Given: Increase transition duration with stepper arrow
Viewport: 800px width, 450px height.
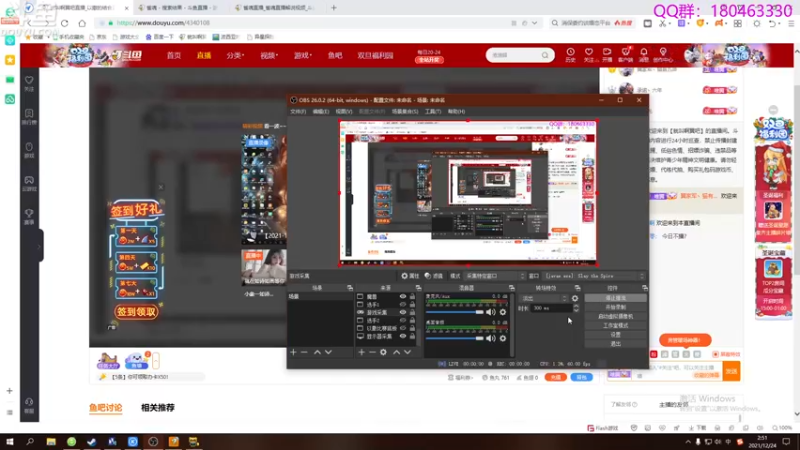Looking at the screenshot, I should coord(576,306).
